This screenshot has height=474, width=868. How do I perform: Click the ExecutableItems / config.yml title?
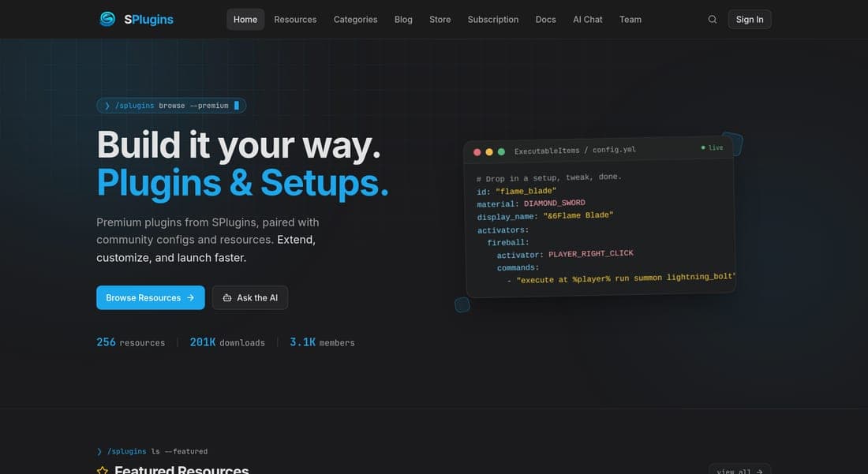point(574,150)
